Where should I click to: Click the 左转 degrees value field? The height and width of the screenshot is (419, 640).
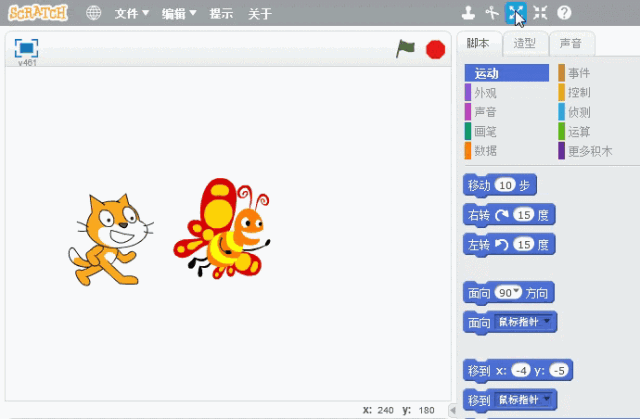pyautogui.click(x=524, y=244)
